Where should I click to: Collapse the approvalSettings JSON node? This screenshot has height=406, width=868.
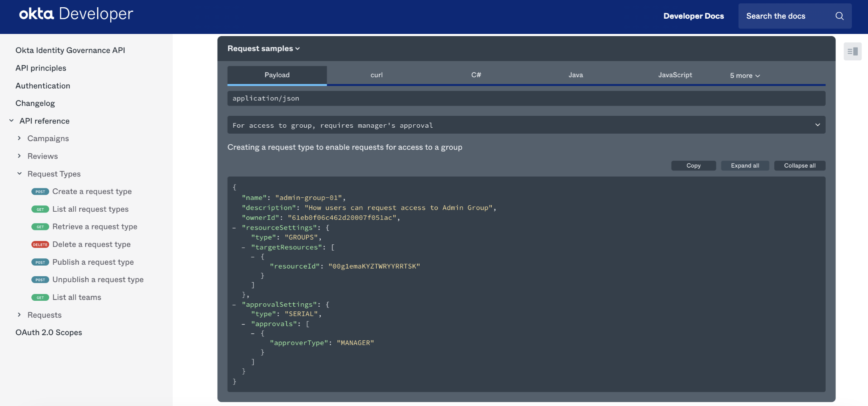[234, 305]
